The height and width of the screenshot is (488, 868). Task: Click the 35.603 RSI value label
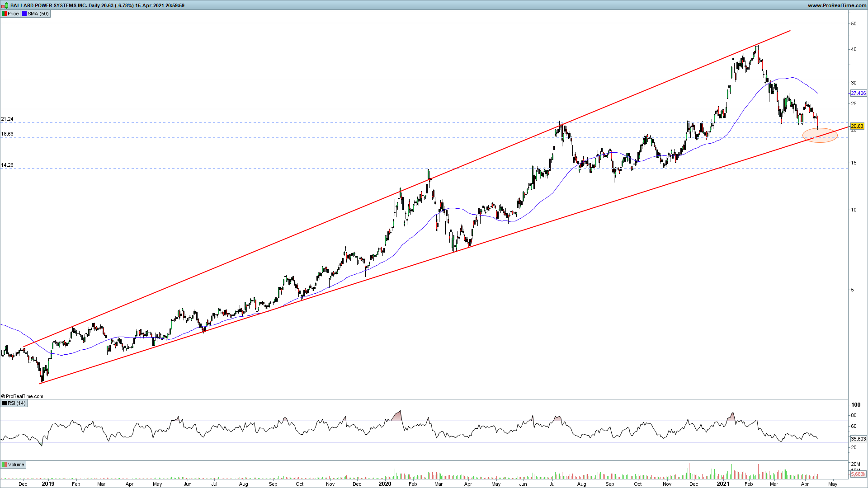pos(858,439)
